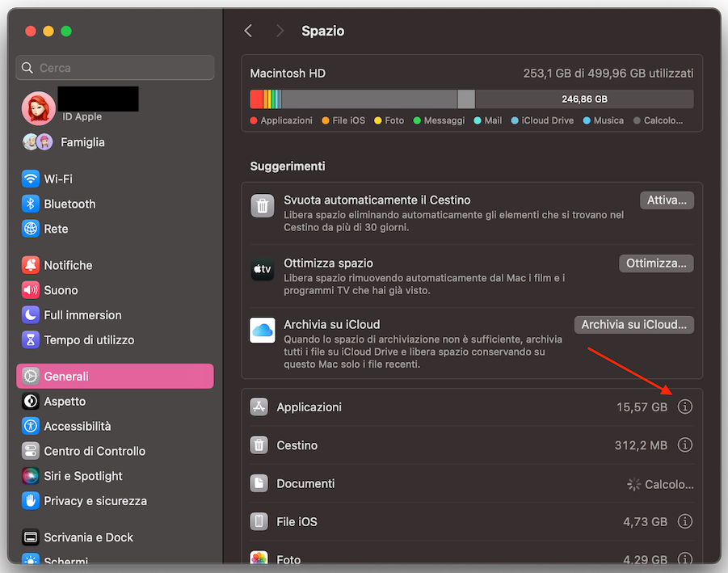Click the Bluetooth sidebar icon
This screenshot has height=573, width=728.
(30, 204)
